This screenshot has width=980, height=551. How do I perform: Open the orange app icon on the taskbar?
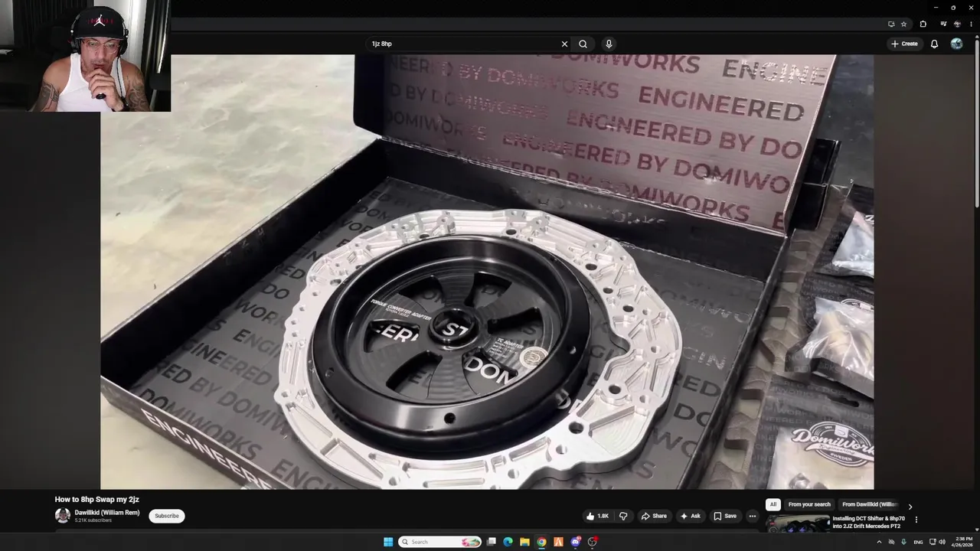click(x=558, y=542)
